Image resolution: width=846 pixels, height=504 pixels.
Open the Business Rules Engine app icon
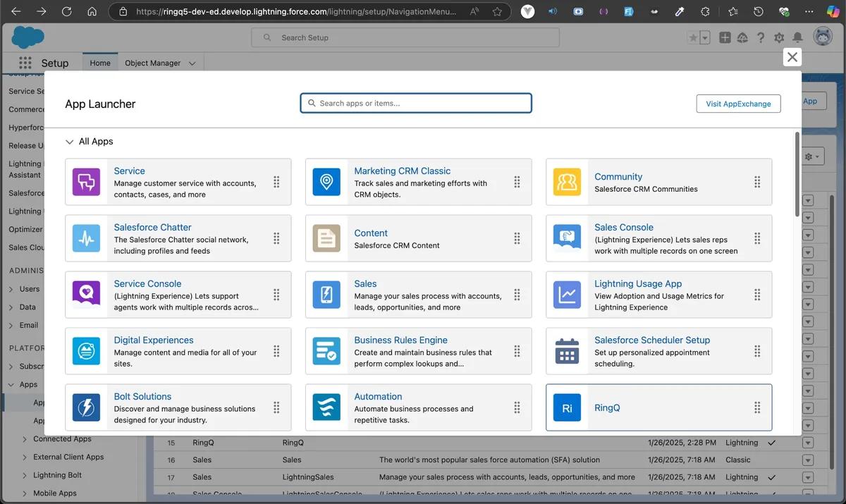[x=326, y=351]
